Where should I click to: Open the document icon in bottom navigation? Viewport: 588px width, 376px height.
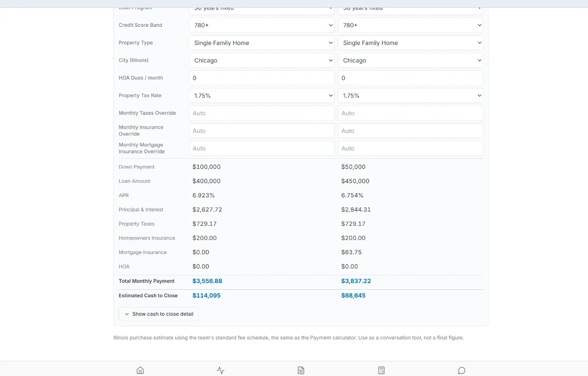click(x=301, y=370)
